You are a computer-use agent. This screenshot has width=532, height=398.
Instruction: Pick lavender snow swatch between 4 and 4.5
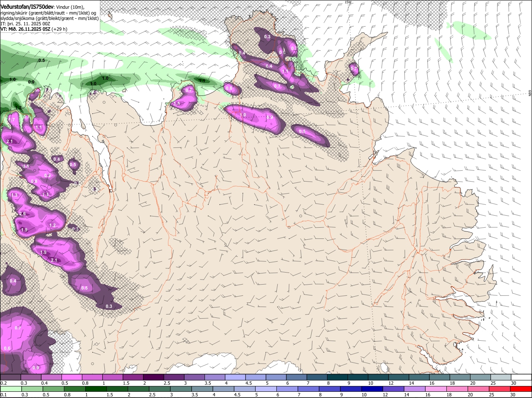(235, 377)
